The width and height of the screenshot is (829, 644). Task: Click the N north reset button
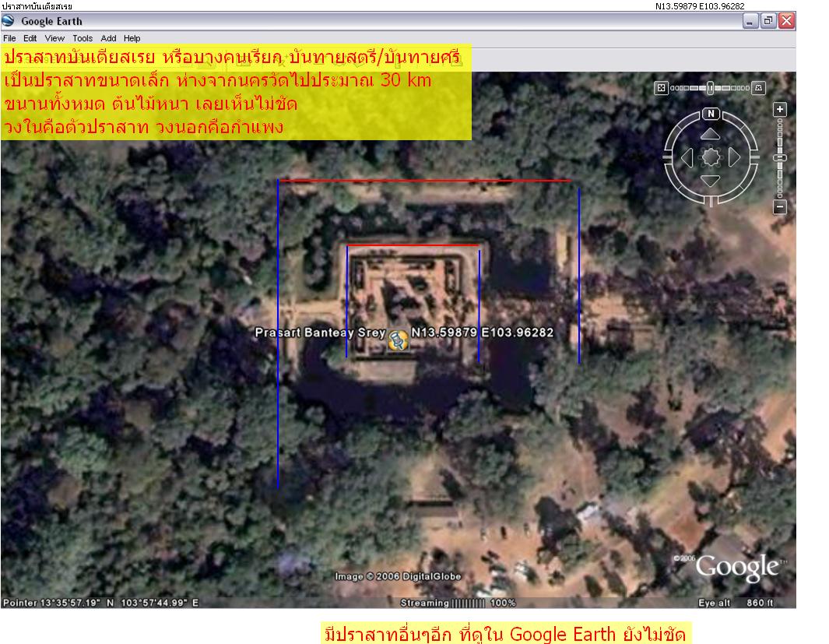pyautogui.click(x=711, y=113)
